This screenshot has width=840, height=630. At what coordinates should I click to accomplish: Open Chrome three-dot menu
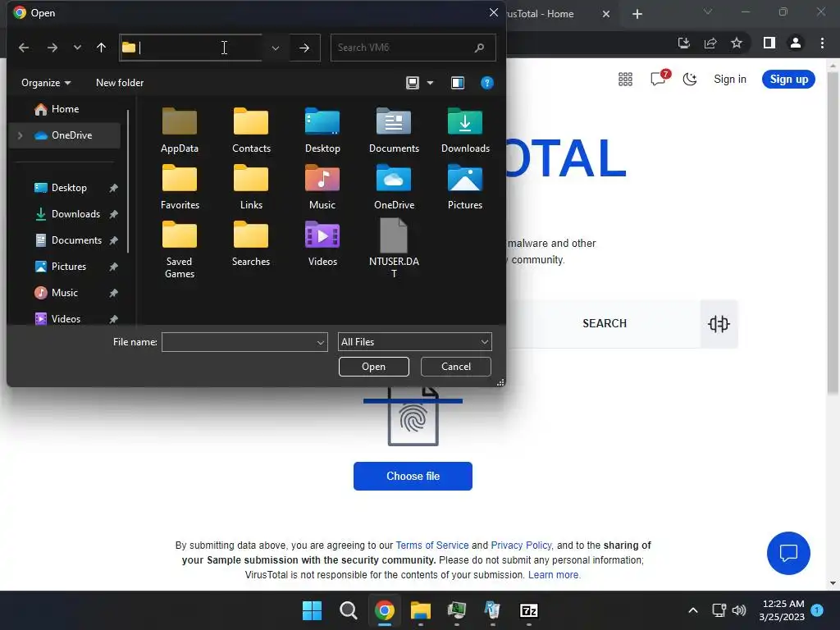[822, 43]
